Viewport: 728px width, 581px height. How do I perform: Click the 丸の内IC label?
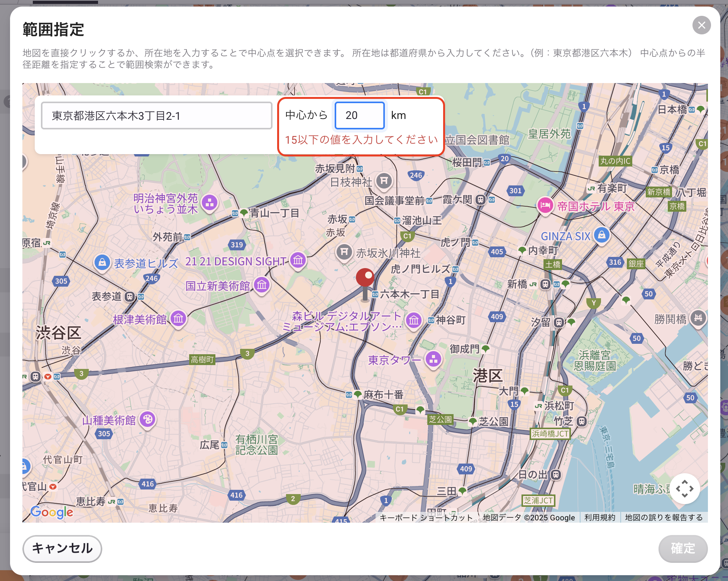coord(615,161)
